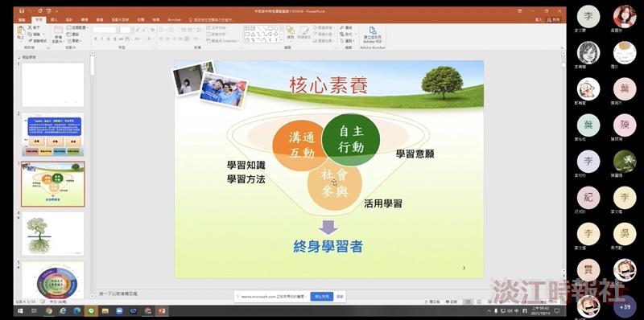Open Chrome from the taskbar
This screenshot has height=320, width=644.
point(49,311)
